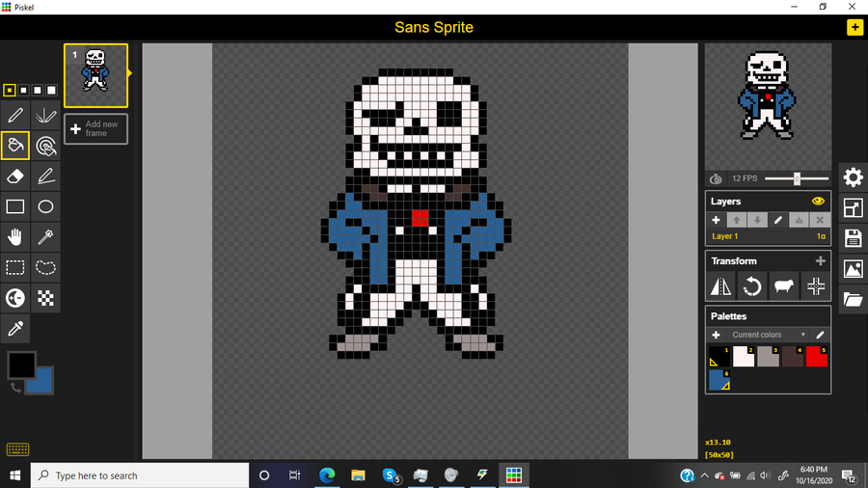Select the Shape selection wand tool
Screen dimensions: 868x488
(x=45, y=237)
